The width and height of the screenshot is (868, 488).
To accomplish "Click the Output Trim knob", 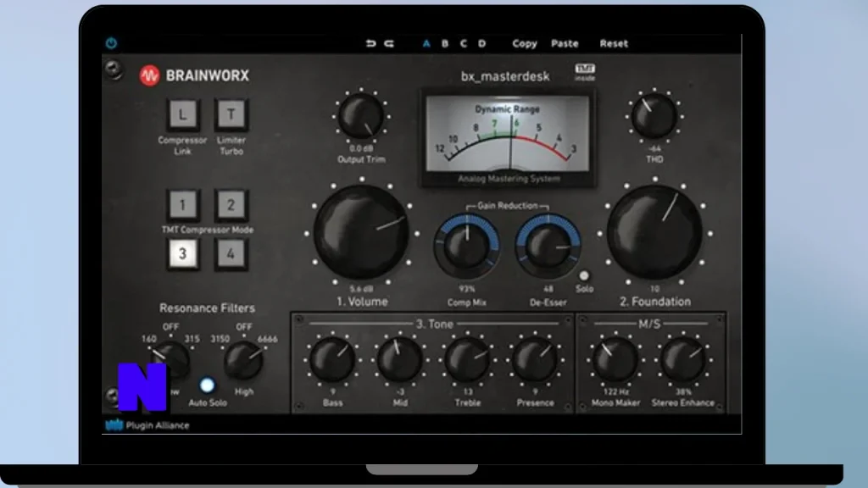I will (x=361, y=116).
